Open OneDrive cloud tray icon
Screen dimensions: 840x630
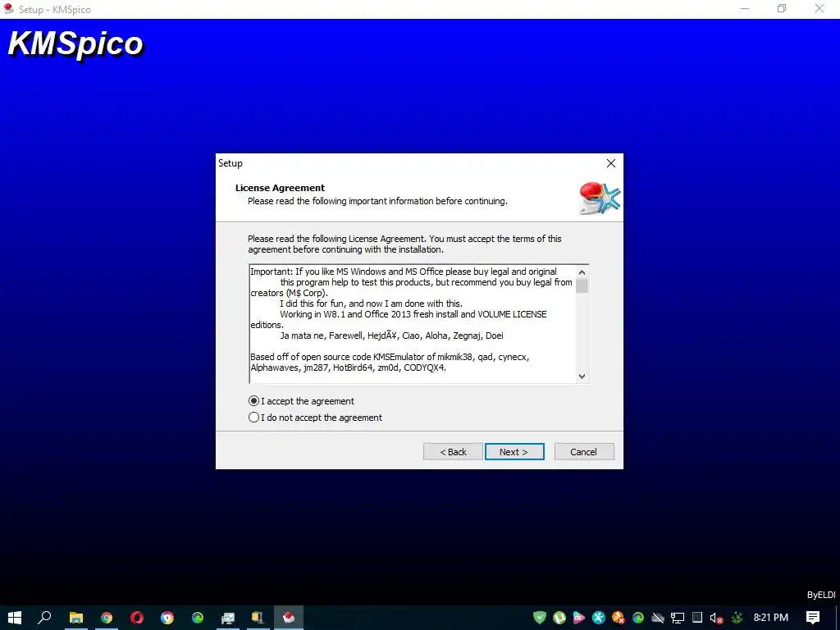658,619
